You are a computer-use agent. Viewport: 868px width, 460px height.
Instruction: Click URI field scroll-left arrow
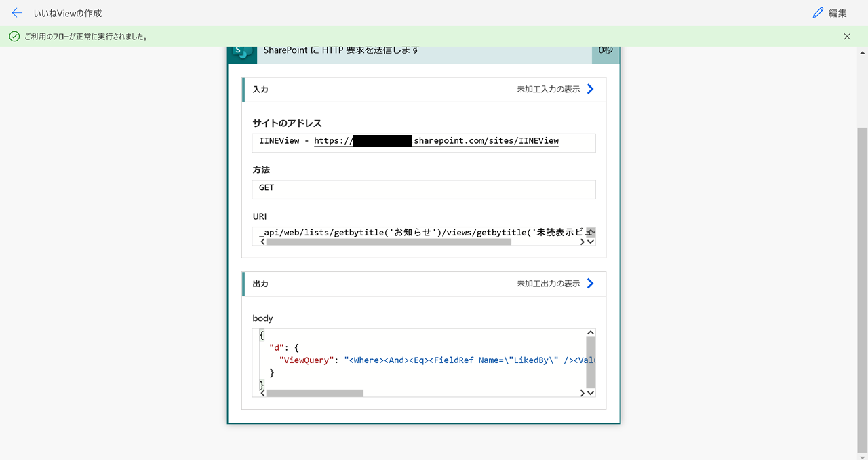coord(262,242)
